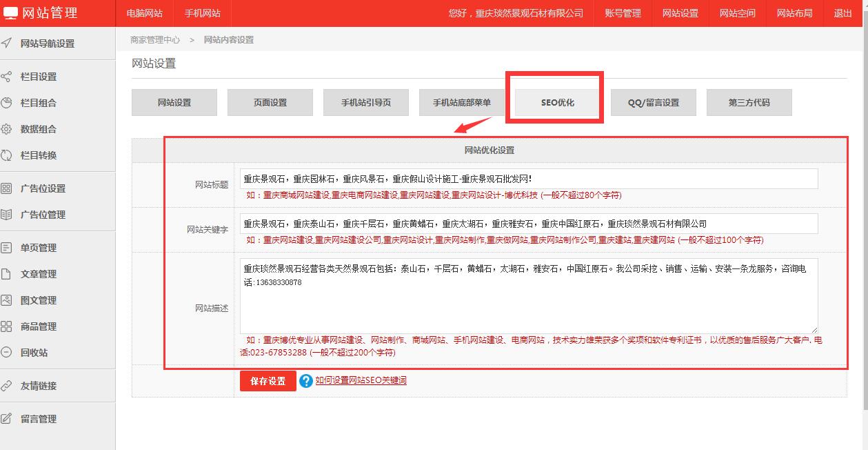Click the 广告位管理 book icon
Viewport: 868px width, 450px height.
click(6, 215)
